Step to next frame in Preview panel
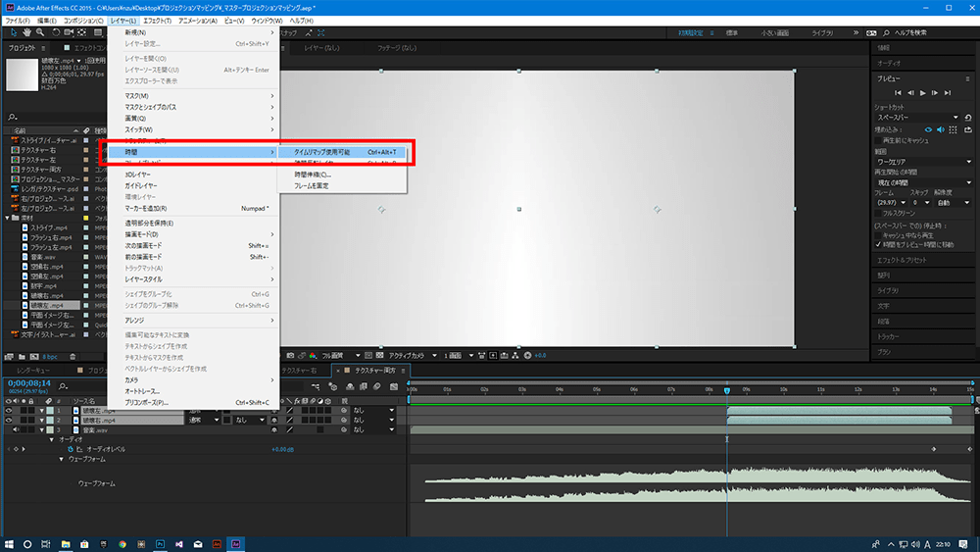The image size is (980, 552). [935, 92]
